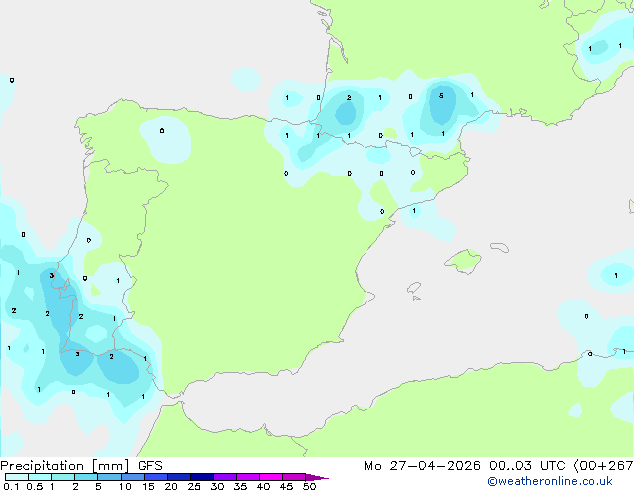Click the 2–5 mm legend swatch
Screen dimensions: 634x490
coord(86,477)
